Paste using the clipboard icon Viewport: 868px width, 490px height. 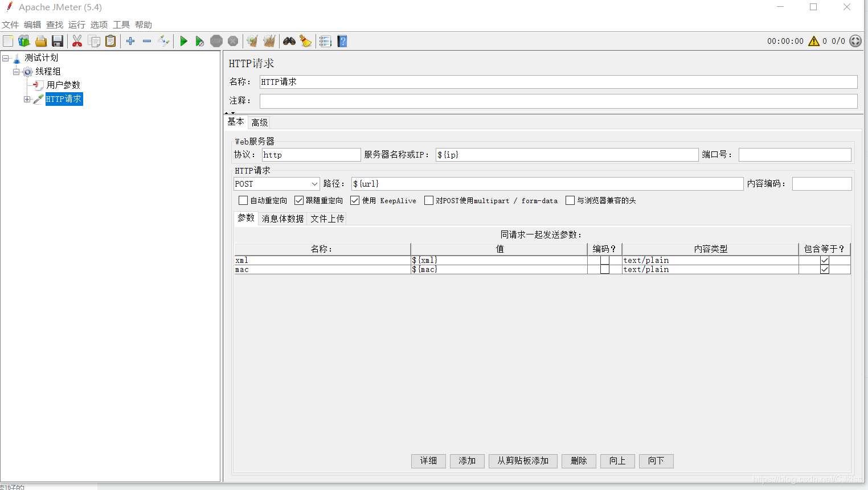pos(110,41)
